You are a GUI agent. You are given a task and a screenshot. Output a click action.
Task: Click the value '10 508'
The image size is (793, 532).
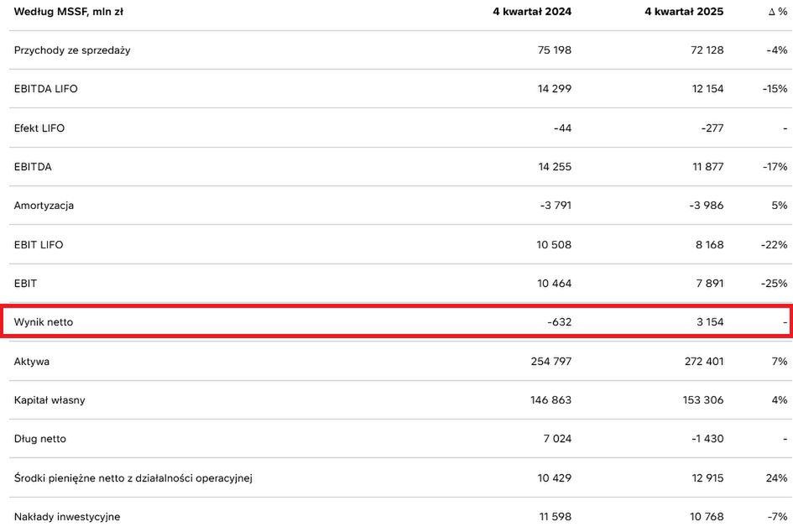point(554,245)
